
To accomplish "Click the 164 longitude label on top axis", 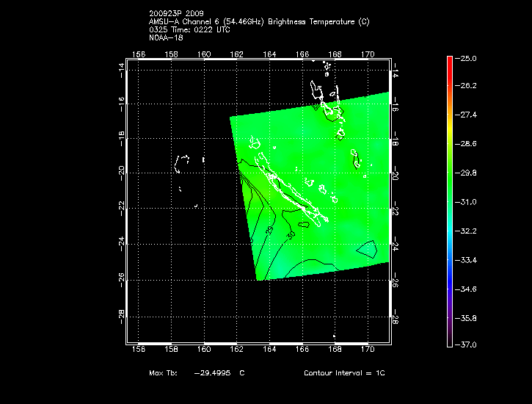I will click(x=269, y=54).
